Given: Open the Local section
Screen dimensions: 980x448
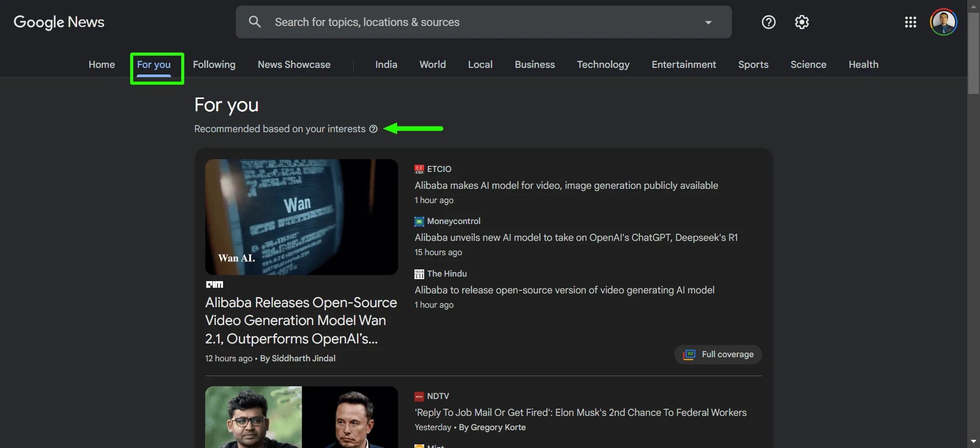Looking at the screenshot, I should pos(480,64).
